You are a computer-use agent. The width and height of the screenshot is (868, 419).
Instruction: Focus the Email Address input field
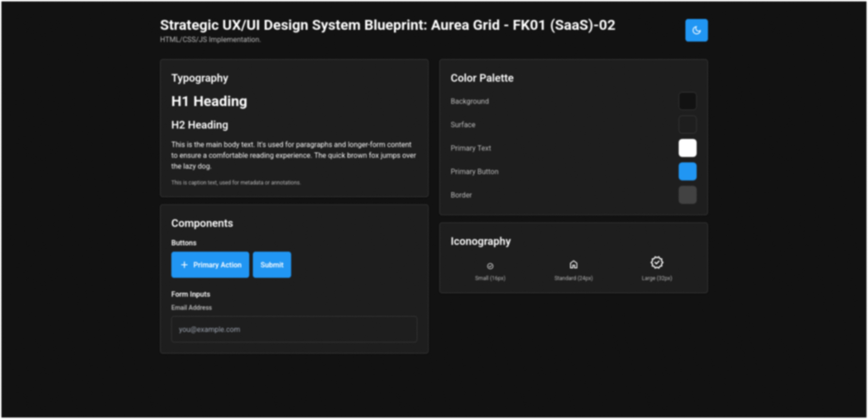pyautogui.click(x=294, y=330)
